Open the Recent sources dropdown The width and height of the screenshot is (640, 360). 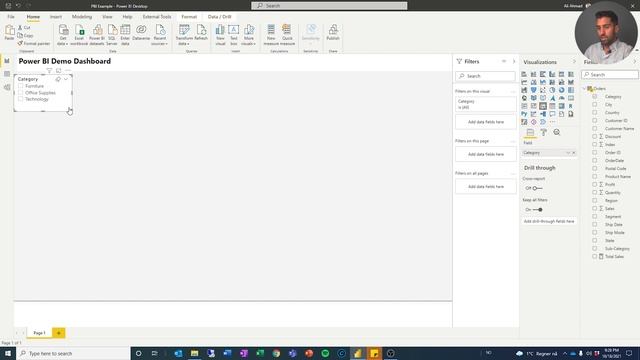click(160, 36)
